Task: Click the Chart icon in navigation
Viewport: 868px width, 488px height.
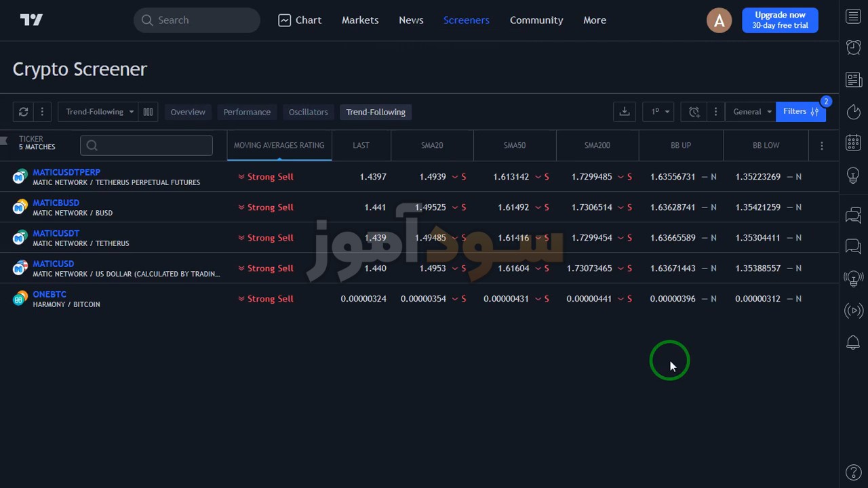Action: (x=285, y=20)
